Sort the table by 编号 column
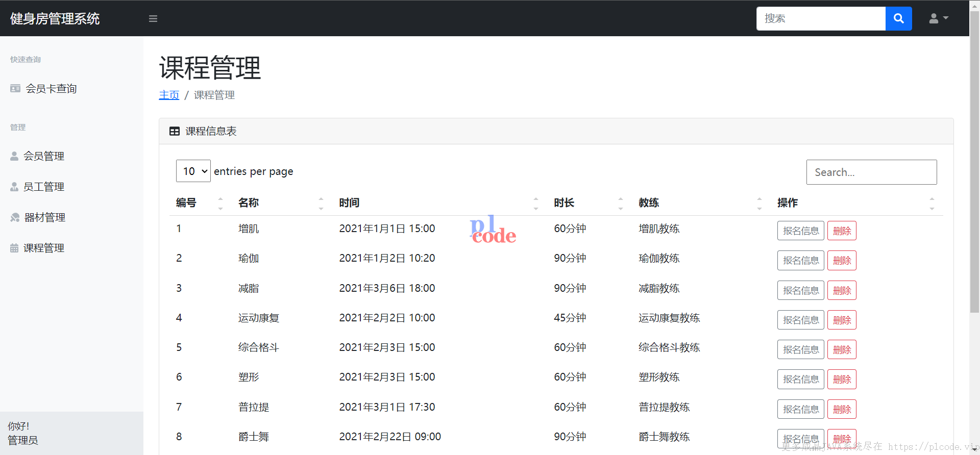The image size is (980, 455). (x=200, y=203)
